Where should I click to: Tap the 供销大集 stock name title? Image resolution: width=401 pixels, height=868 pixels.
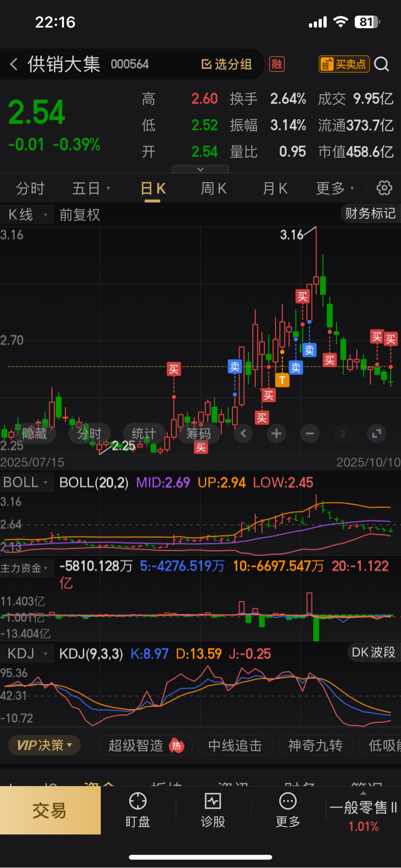pos(64,64)
